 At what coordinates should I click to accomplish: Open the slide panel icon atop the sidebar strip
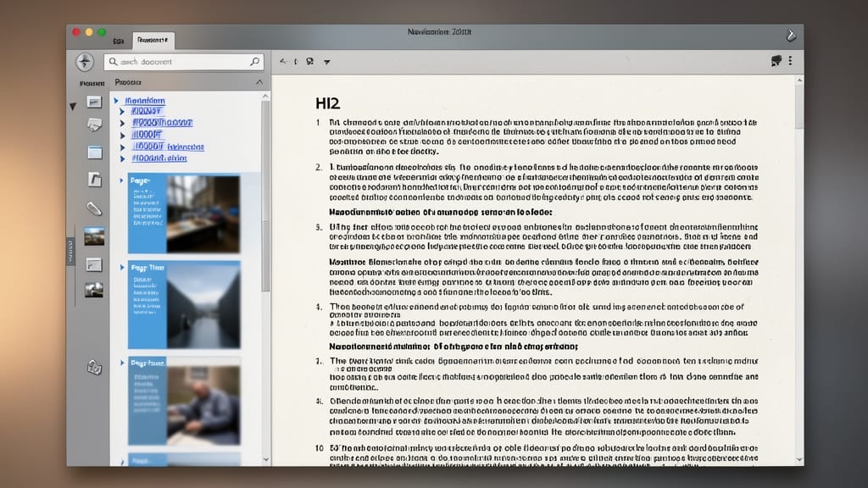coord(94,102)
